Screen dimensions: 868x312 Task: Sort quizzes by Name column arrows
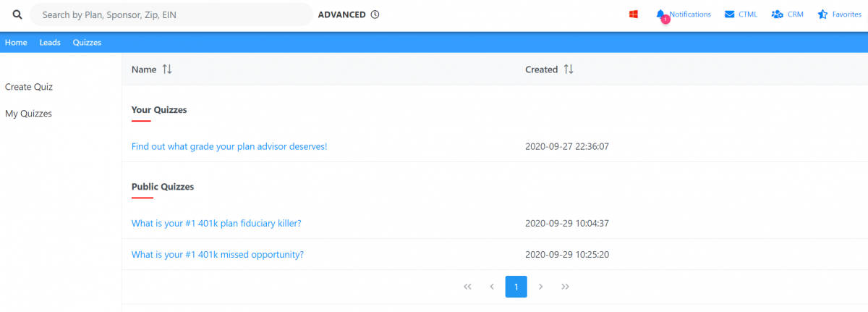pyautogui.click(x=167, y=69)
